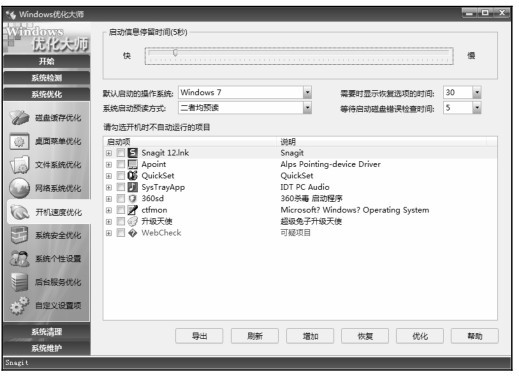Open the 系统检测 sidebar section
This screenshot has height=376, width=519.
click(x=47, y=78)
